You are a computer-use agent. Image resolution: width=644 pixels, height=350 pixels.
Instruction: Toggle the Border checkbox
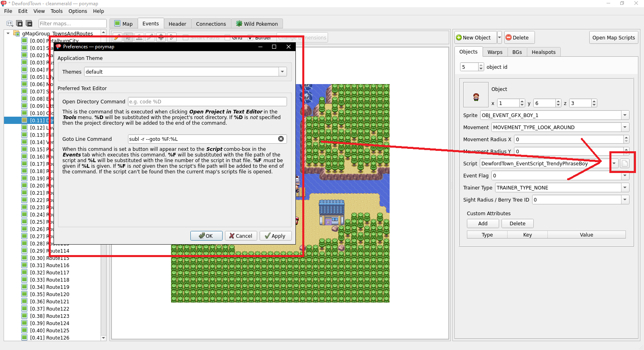(x=250, y=38)
